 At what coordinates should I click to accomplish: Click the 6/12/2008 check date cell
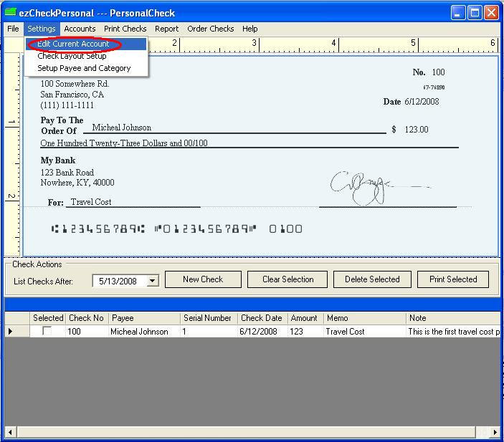pyautogui.click(x=262, y=332)
